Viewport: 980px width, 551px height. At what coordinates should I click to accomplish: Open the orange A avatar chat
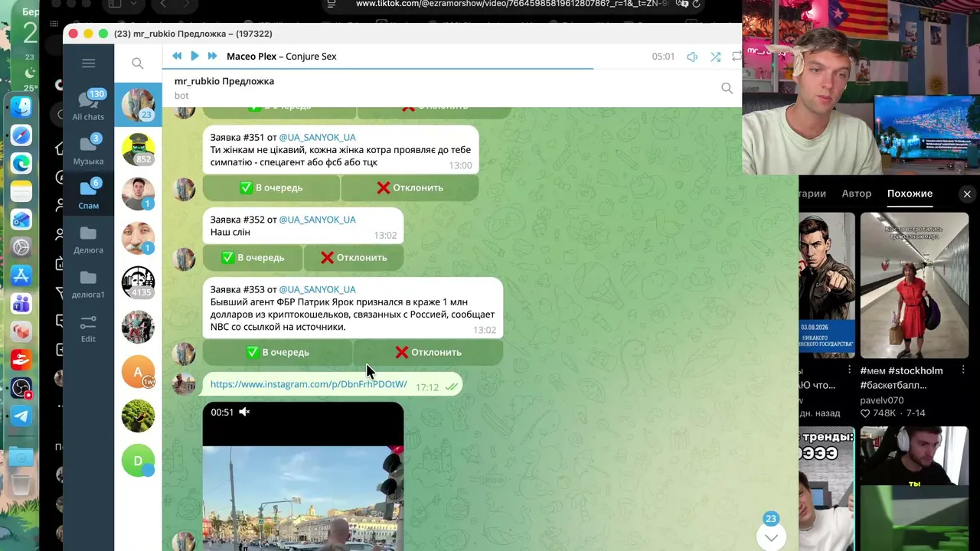click(138, 371)
